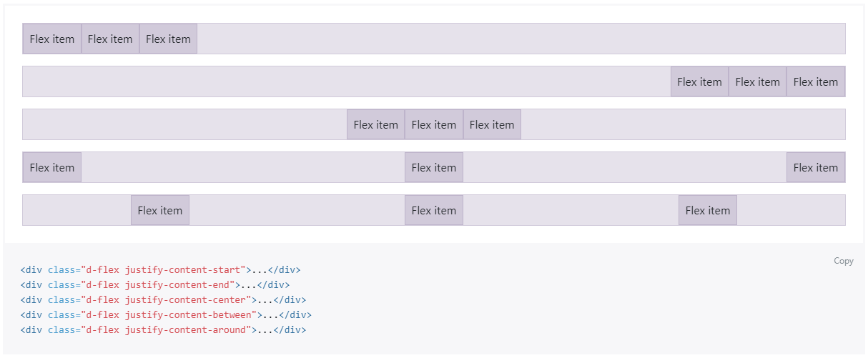Click far-left Flex item in fourth row
868x358 pixels.
tap(52, 168)
